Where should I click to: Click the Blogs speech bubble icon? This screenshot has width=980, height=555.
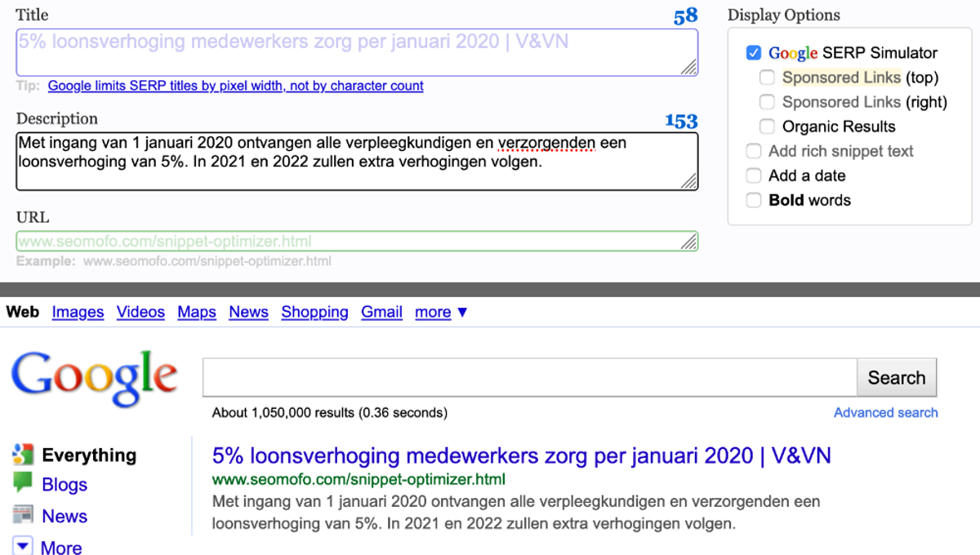click(23, 483)
